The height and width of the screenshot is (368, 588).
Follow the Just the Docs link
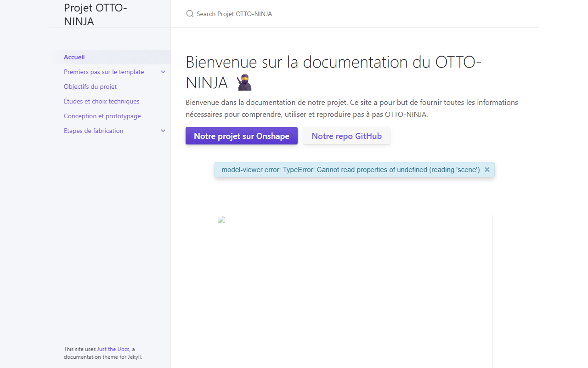pos(113,349)
